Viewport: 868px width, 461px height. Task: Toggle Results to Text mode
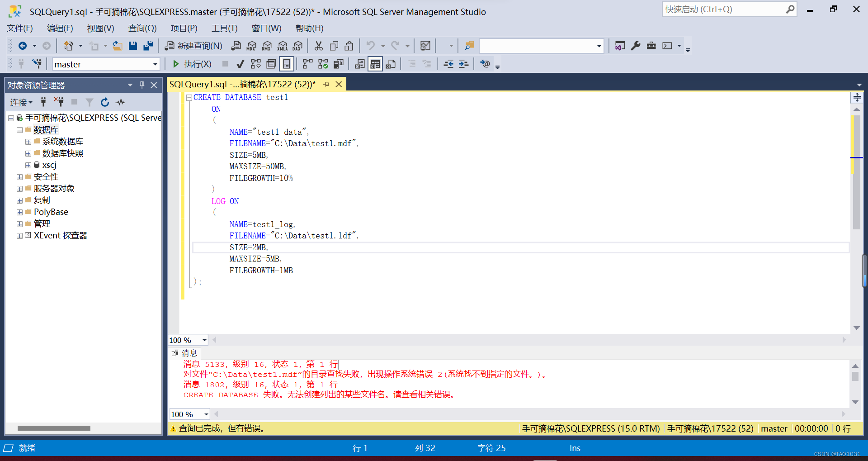pos(360,64)
